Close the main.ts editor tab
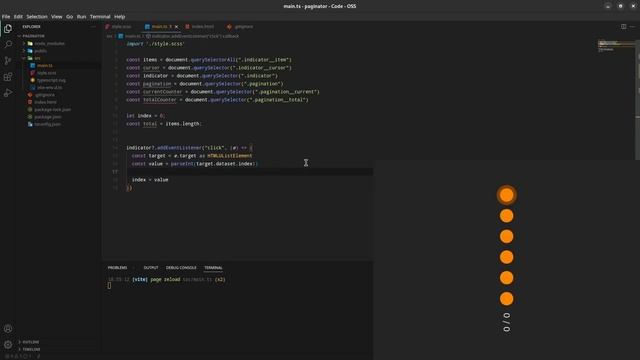The width and height of the screenshot is (640, 360). click(176, 27)
